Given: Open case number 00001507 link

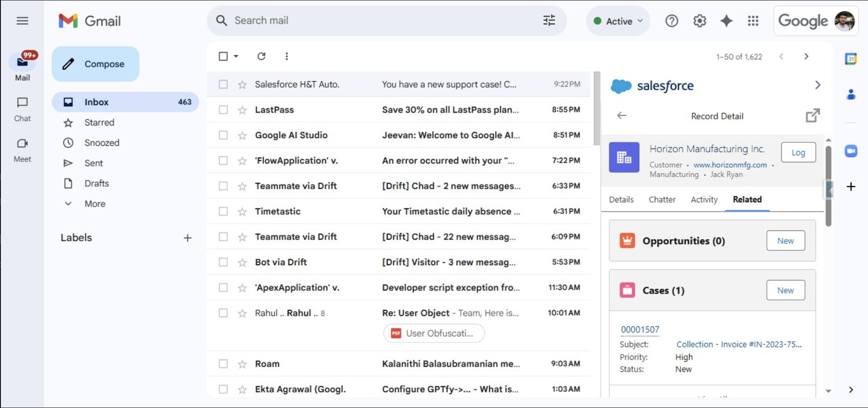Looking at the screenshot, I should point(640,329).
